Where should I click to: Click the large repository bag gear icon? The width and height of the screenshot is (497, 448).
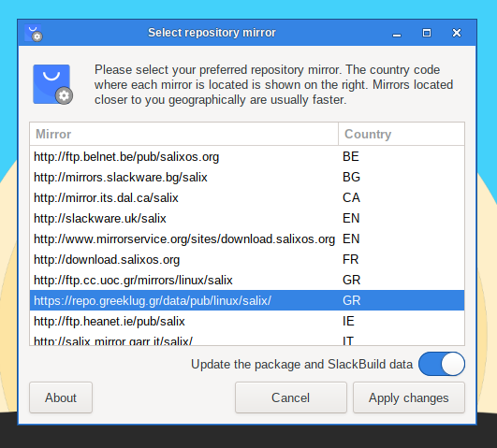(x=53, y=84)
